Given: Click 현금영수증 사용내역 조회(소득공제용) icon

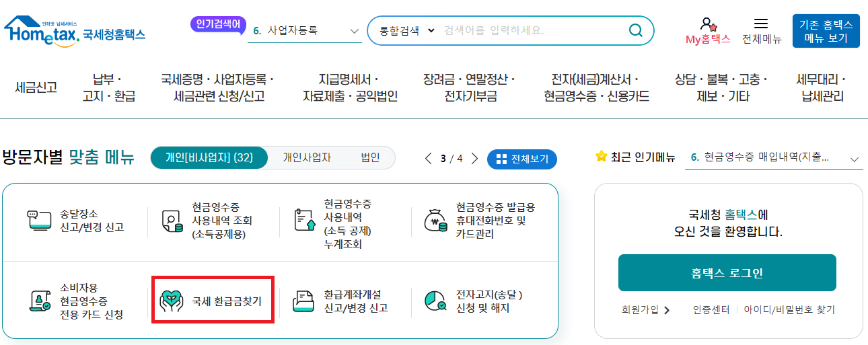Looking at the screenshot, I should pyautogui.click(x=172, y=221).
